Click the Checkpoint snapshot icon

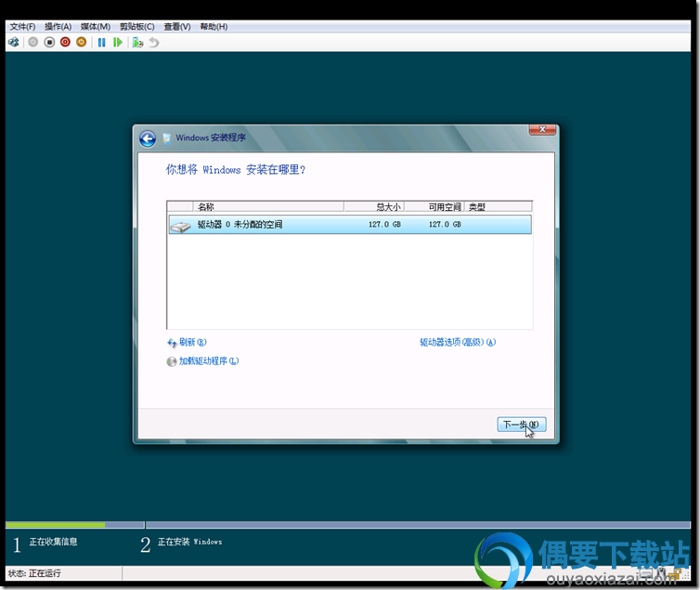click(x=138, y=42)
